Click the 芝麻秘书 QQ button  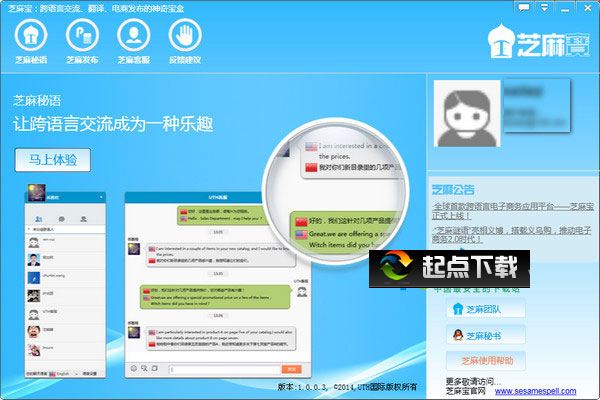[485, 335]
